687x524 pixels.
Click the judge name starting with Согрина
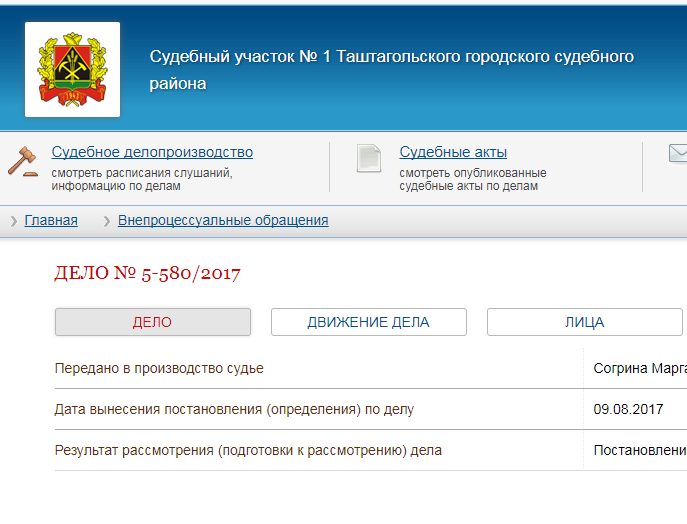pos(638,368)
